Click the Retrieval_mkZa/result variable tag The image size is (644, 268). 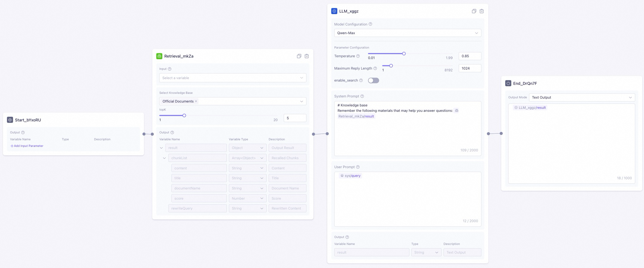click(x=356, y=116)
